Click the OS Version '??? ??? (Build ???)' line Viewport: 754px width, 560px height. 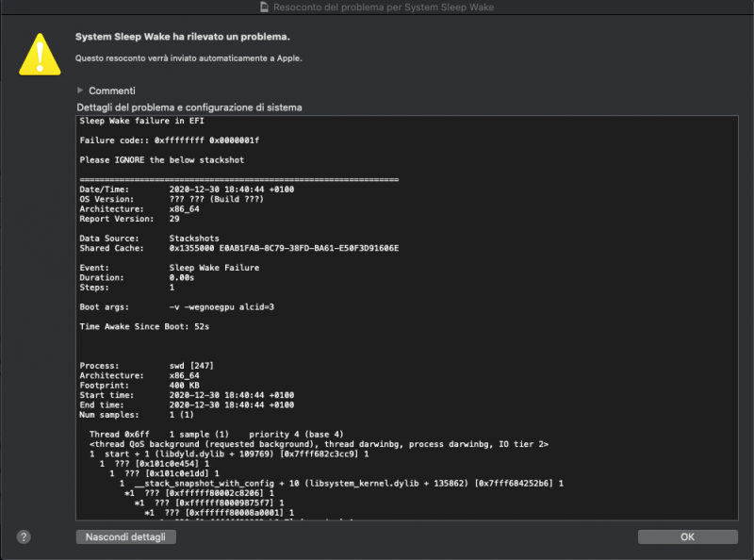(172, 199)
